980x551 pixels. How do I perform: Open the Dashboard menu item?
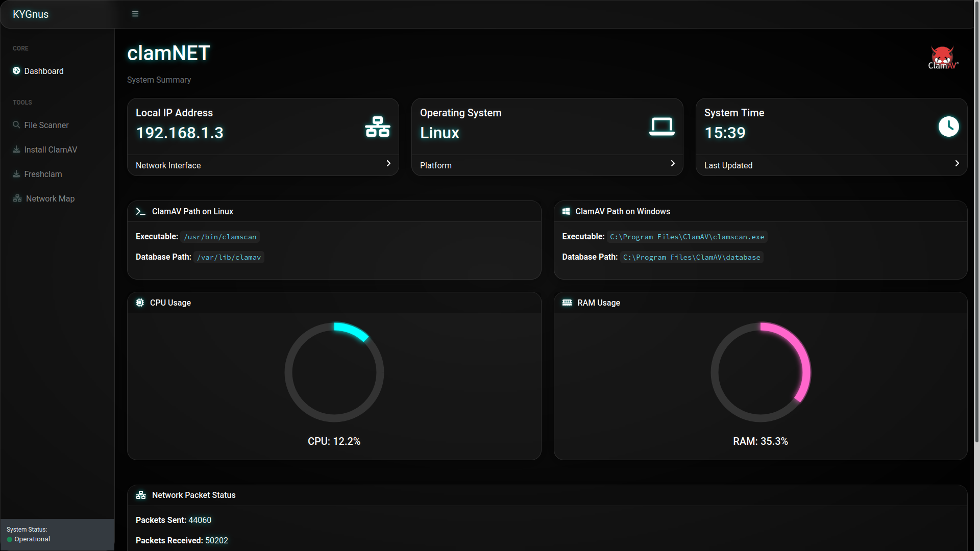click(x=57, y=71)
